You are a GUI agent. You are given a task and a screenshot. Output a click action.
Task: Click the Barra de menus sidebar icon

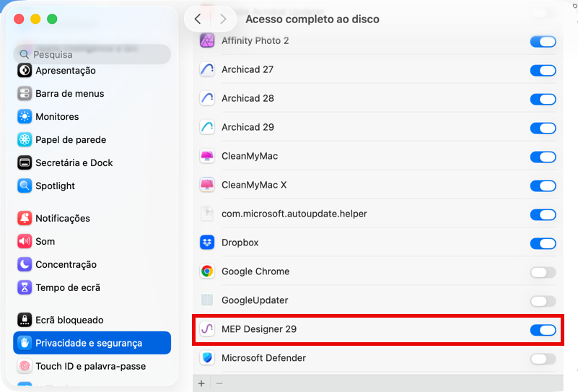(x=25, y=93)
